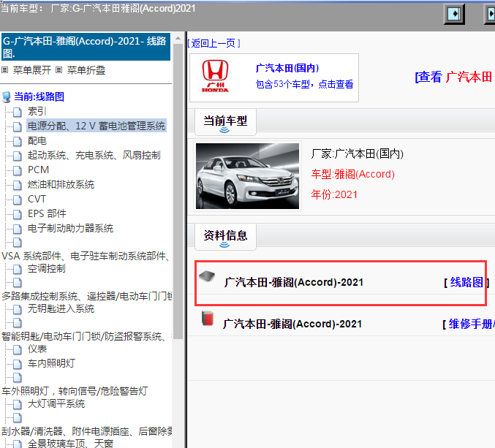Open 无钥匙进入系统 wiring entry
Screen dimensions: 495x448
61,308
